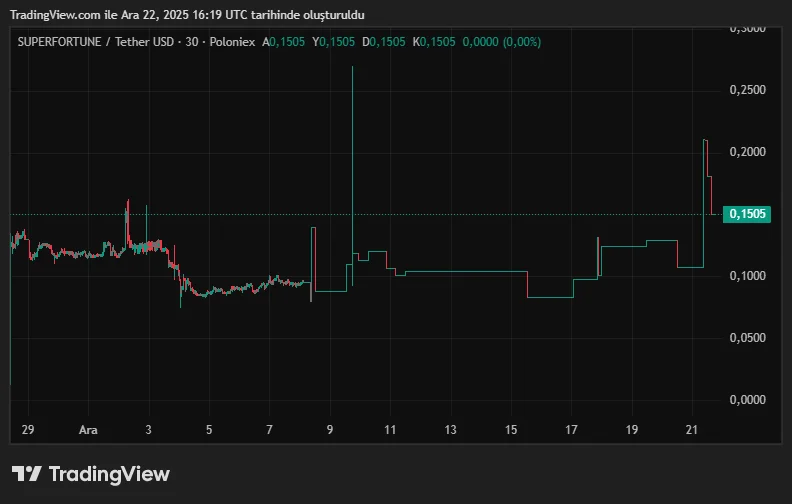Click the TradingView brand name text
The image size is (792, 504).
pyautogui.click(x=109, y=474)
